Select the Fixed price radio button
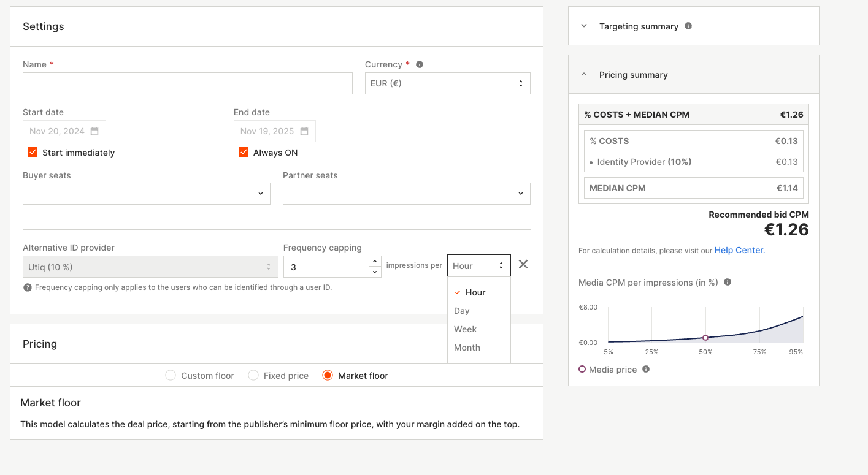Image resolution: width=868 pixels, height=475 pixels. click(253, 375)
